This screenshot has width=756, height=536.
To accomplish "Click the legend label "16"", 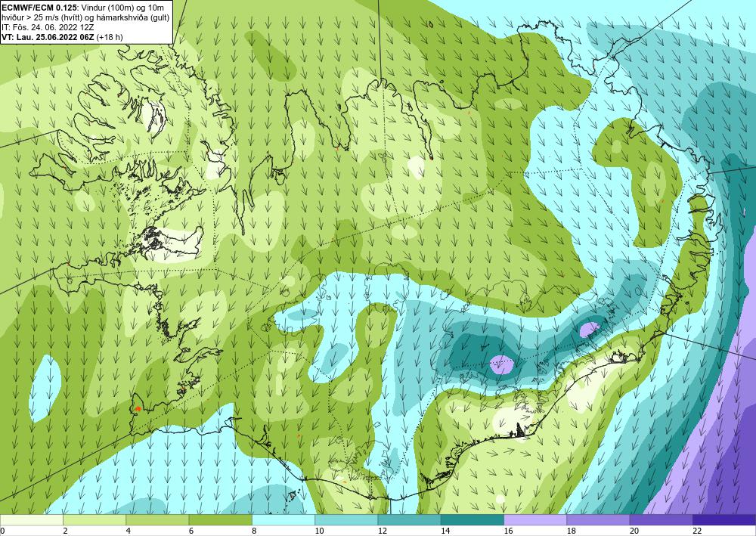I will pyautogui.click(x=508, y=531).
